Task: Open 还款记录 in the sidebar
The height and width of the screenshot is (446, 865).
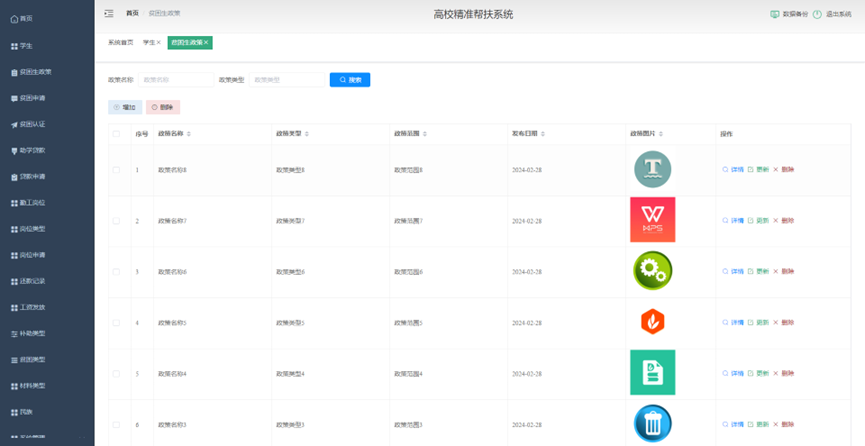Action: [x=28, y=282]
